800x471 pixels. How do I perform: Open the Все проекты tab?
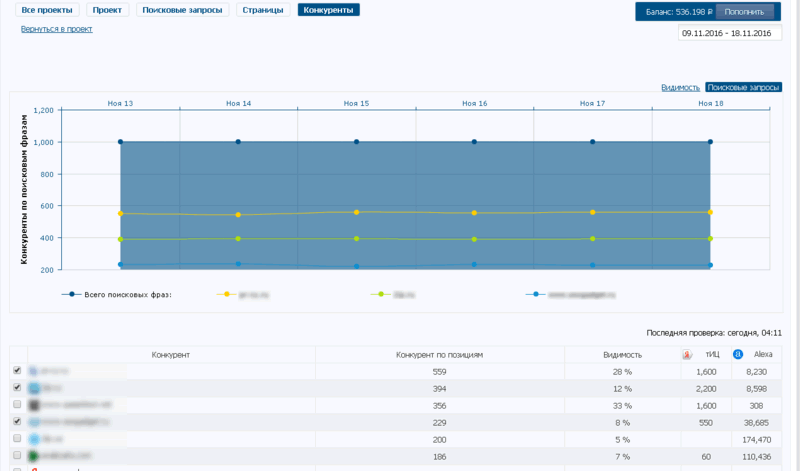point(47,10)
